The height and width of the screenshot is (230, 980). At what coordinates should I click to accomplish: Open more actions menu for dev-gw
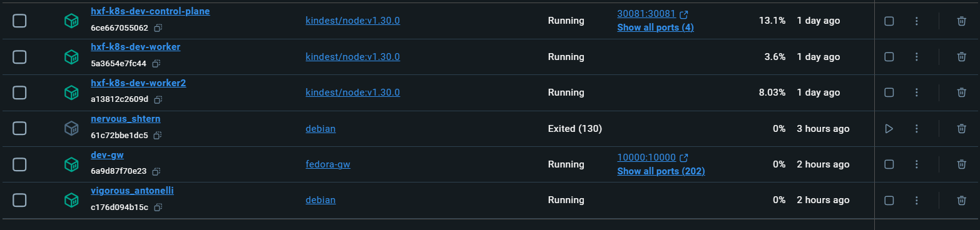[x=916, y=164]
